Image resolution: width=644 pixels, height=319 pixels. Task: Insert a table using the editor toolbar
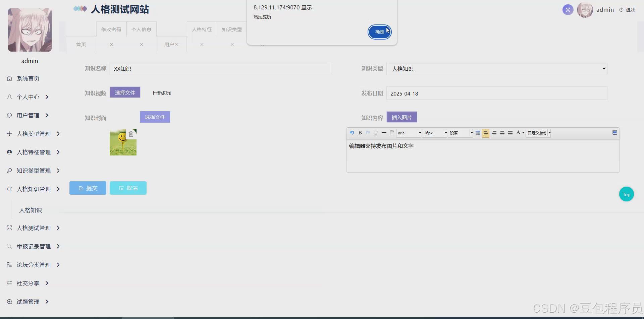[x=478, y=133]
